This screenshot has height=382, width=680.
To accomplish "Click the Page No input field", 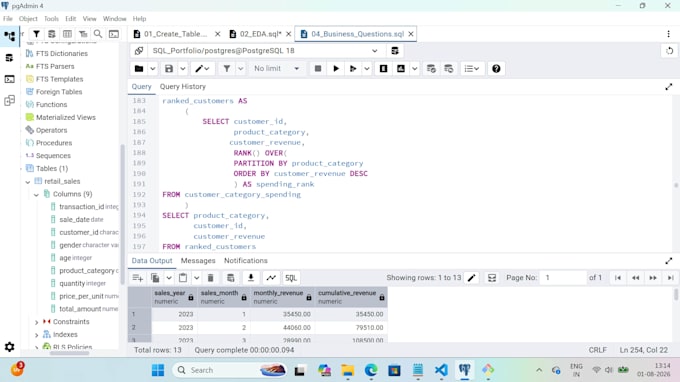I will point(563,278).
